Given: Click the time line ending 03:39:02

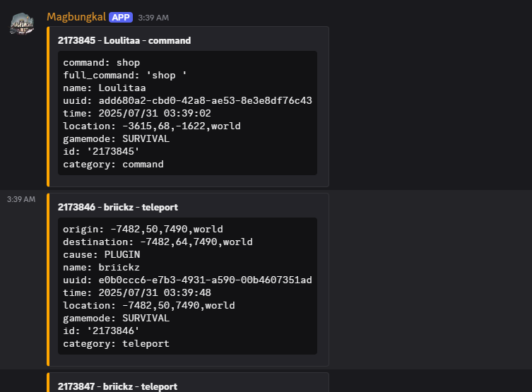Looking at the screenshot, I should coord(136,114).
